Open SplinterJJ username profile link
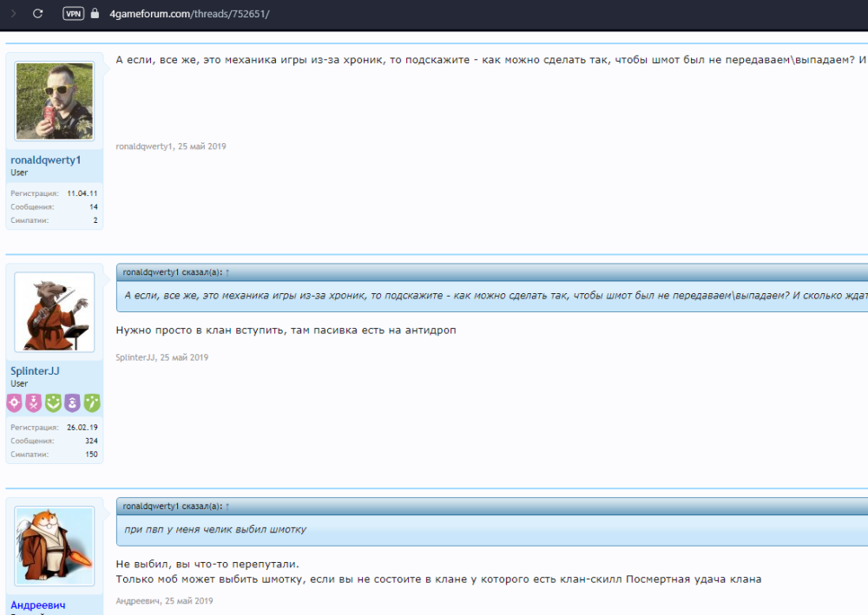 (35, 371)
